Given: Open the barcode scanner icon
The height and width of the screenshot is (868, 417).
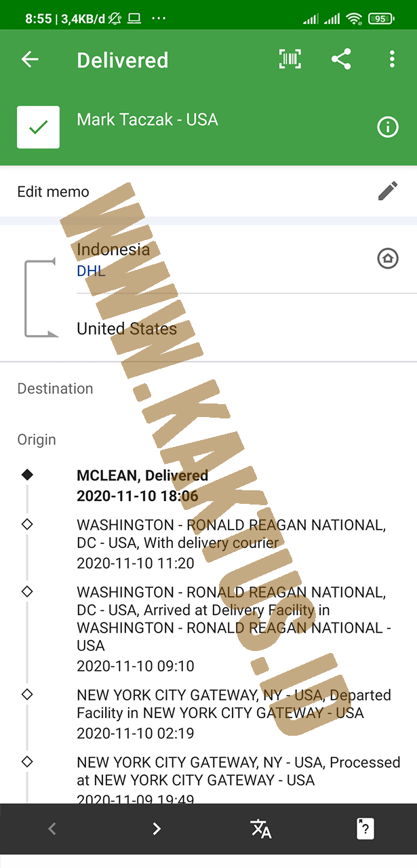Looking at the screenshot, I should pyautogui.click(x=290, y=60).
